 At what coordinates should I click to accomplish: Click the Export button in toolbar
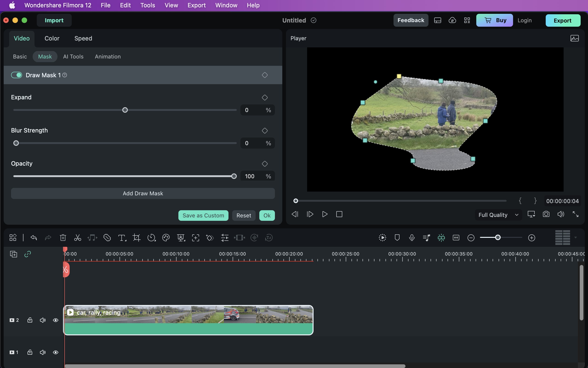coord(562,20)
